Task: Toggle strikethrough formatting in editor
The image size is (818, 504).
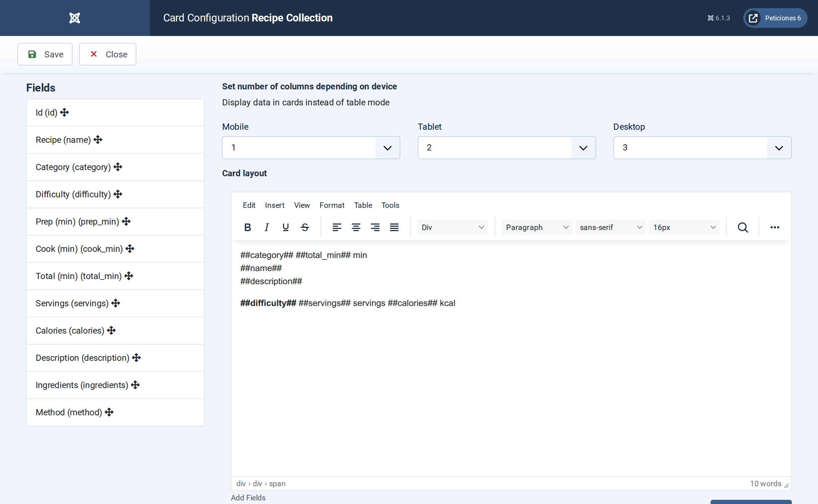Action: [x=305, y=227]
